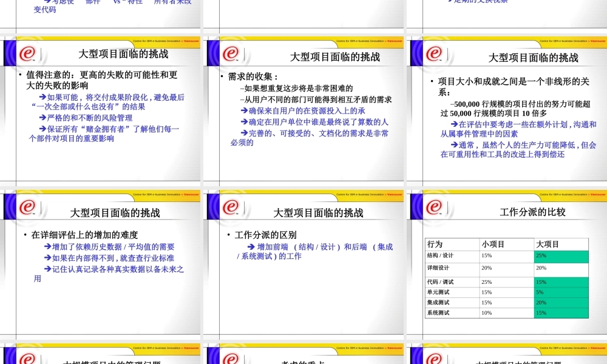
Task: Click the bullet 在评估中要考虑一些在额外计划
Action: [x=518, y=129]
